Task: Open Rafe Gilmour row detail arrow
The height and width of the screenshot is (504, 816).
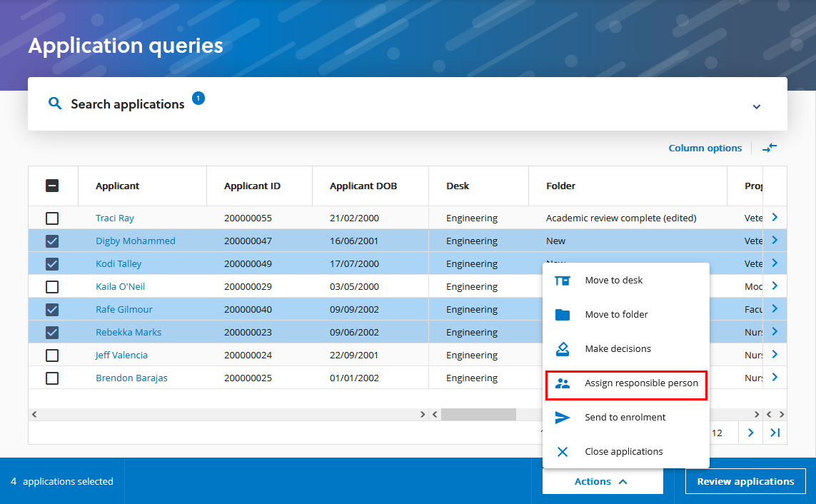Action: click(775, 309)
